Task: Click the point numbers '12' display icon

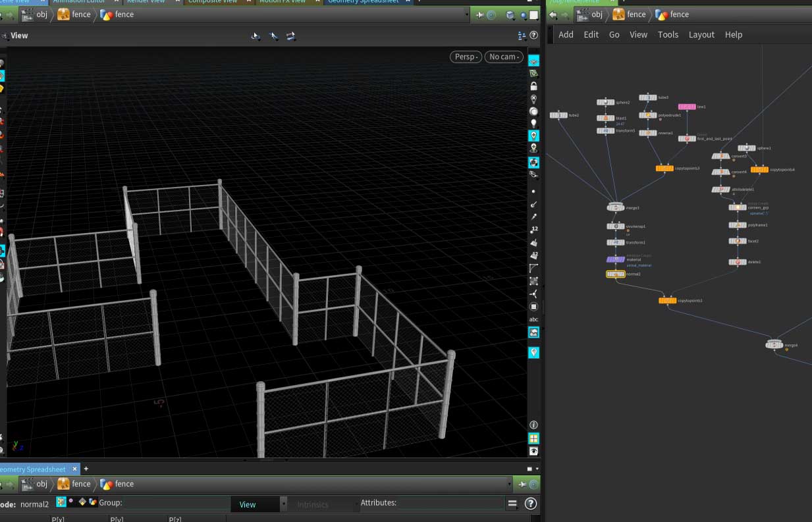Action: coord(533,230)
